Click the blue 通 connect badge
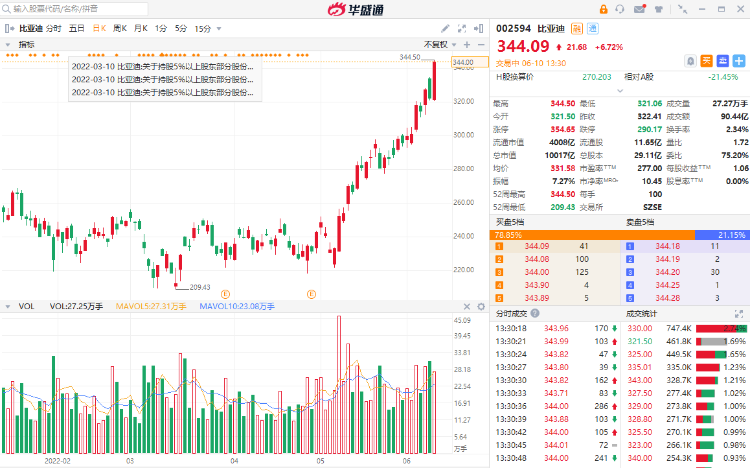The image size is (750, 468). point(593,29)
